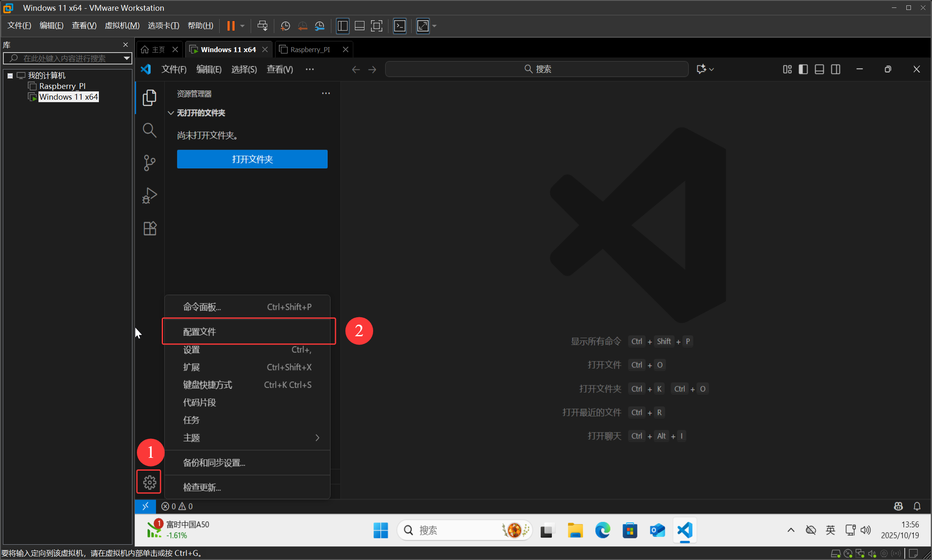Viewport: 932px width, 560px height.
Task: Open Microsoft Store from guest taskbar
Action: coord(630,530)
